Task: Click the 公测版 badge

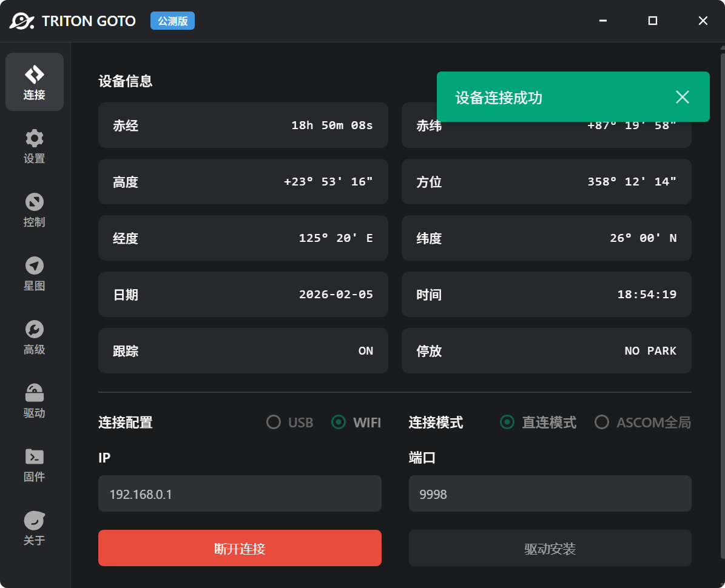Action: [x=172, y=21]
